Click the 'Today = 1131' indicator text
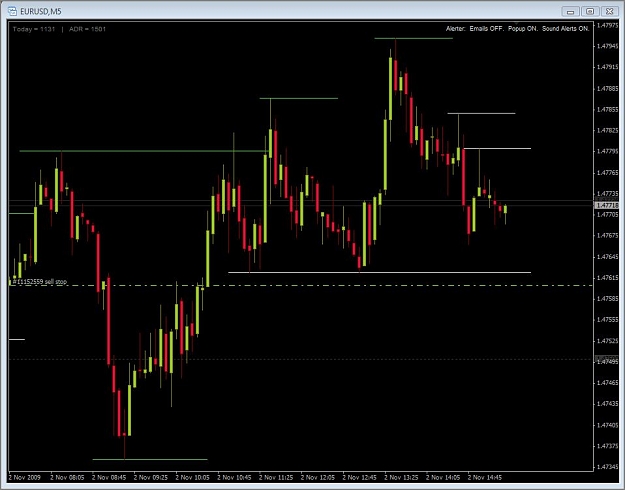 (x=34, y=29)
